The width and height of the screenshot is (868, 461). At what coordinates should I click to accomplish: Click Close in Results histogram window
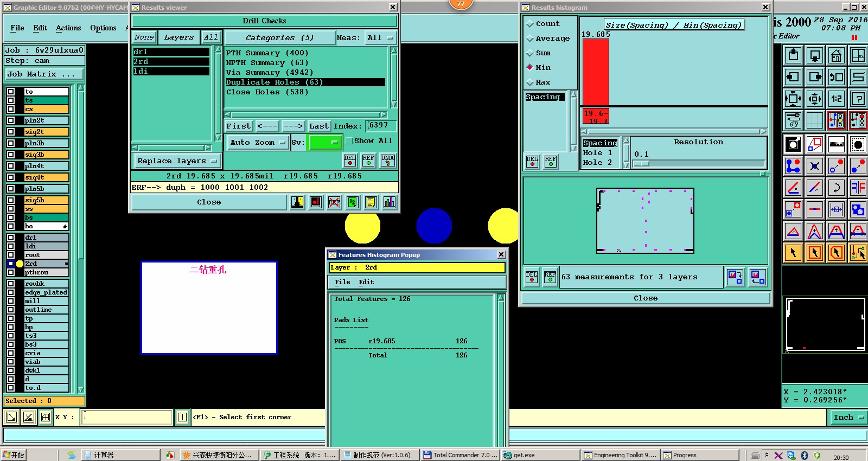[646, 298]
